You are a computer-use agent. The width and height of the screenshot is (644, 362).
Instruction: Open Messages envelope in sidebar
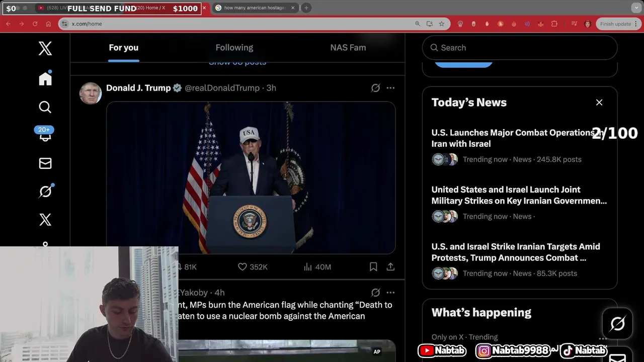click(45, 163)
